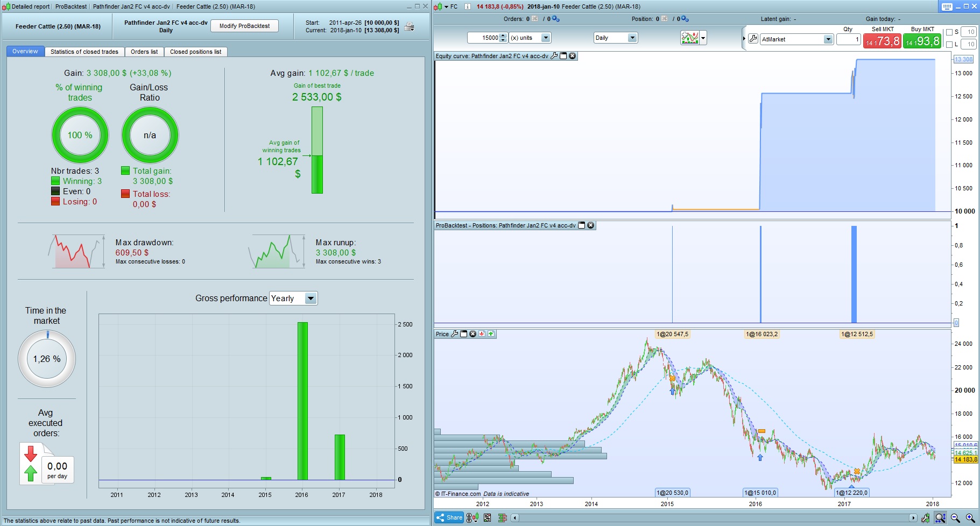Remove the Price panel with X icon
The height and width of the screenshot is (526, 980).
(x=473, y=334)
